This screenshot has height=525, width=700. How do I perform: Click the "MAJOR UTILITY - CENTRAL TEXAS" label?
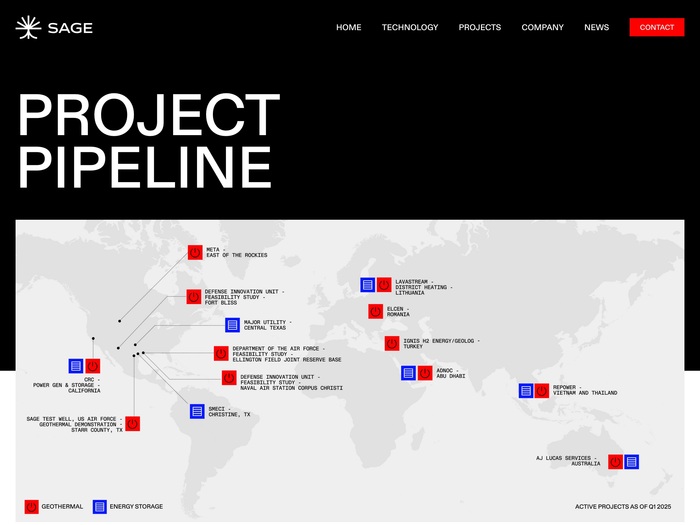(267, 325)
